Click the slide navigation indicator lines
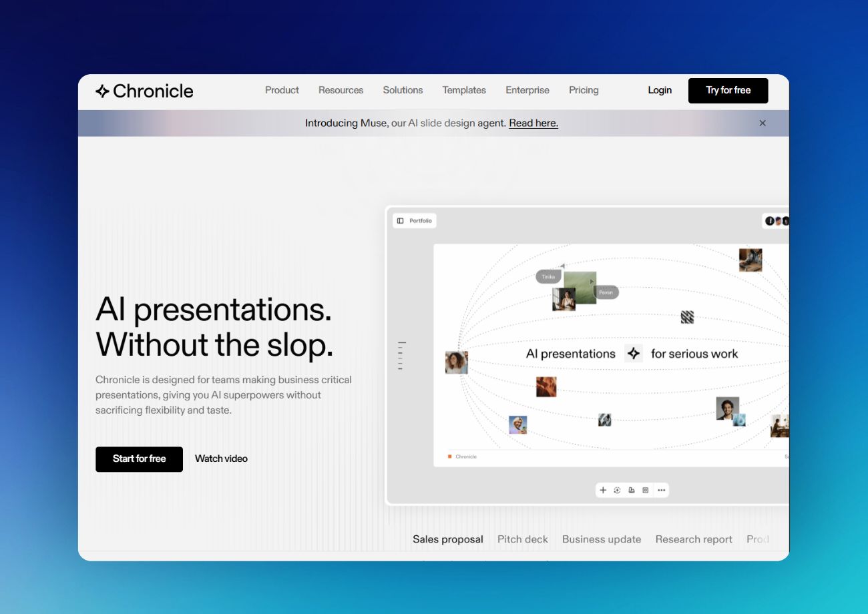Viewport: 868px width, 614px height. pos(401,356)
